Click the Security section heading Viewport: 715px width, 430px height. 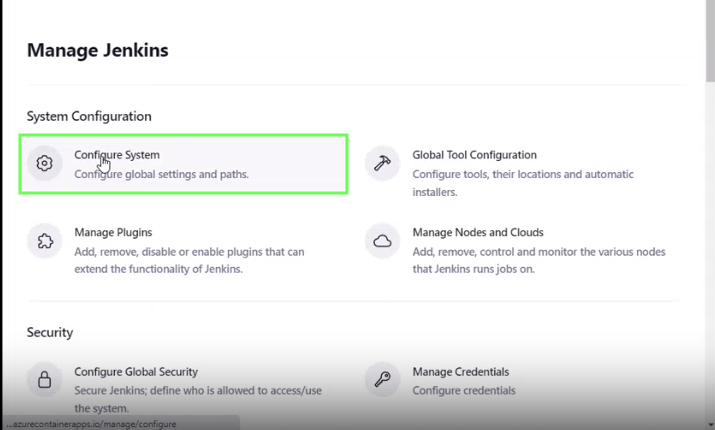tap(50, 332)
